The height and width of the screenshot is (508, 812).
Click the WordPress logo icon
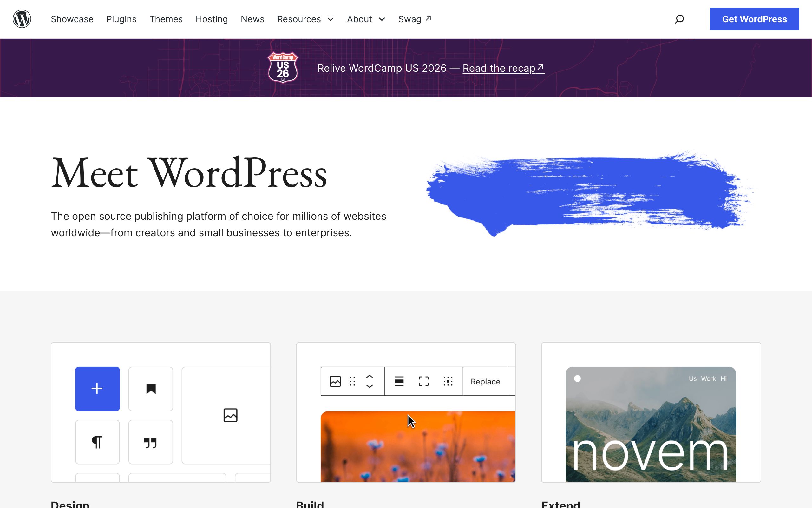point(22,19)
